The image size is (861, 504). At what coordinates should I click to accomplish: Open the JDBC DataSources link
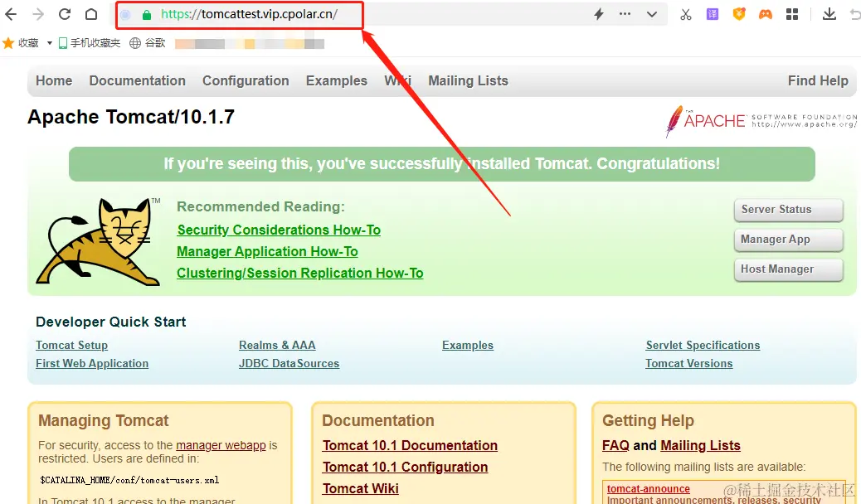click(x=289, y=363)
